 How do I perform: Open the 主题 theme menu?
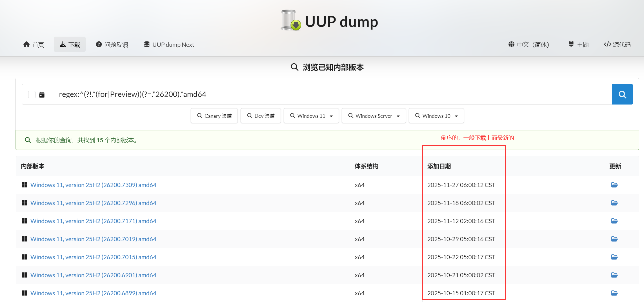coord(579,45)
